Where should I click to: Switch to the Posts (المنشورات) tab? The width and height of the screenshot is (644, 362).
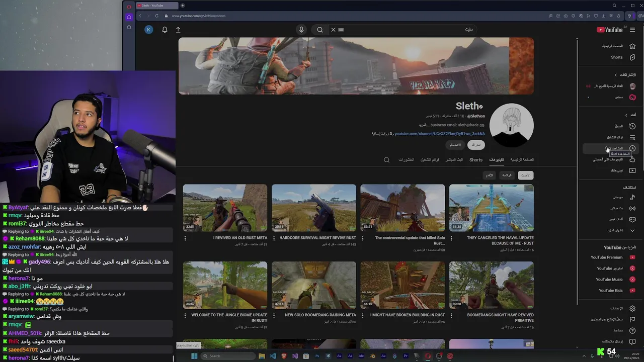[407, 160]
